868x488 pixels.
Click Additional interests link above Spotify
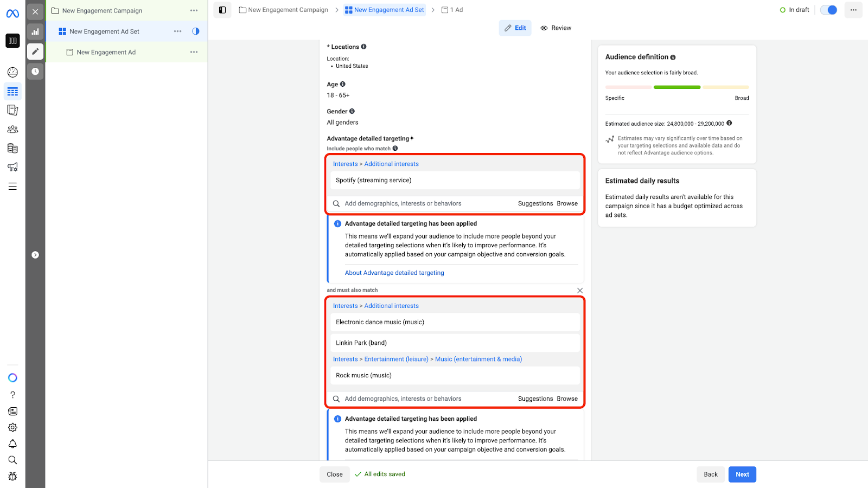pyautogui.click(x=392, y=164)
